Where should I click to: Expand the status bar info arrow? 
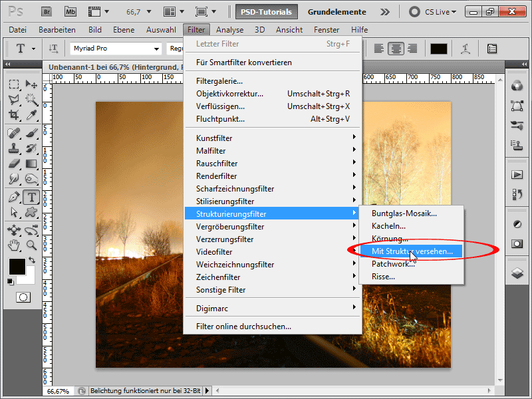pos(207,390)
